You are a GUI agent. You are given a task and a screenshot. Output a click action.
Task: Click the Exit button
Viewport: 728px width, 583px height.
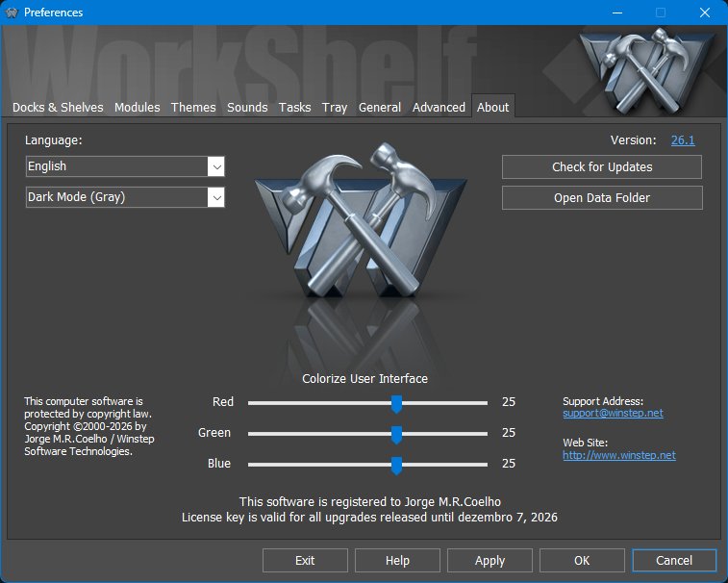(x=305, y=560)
